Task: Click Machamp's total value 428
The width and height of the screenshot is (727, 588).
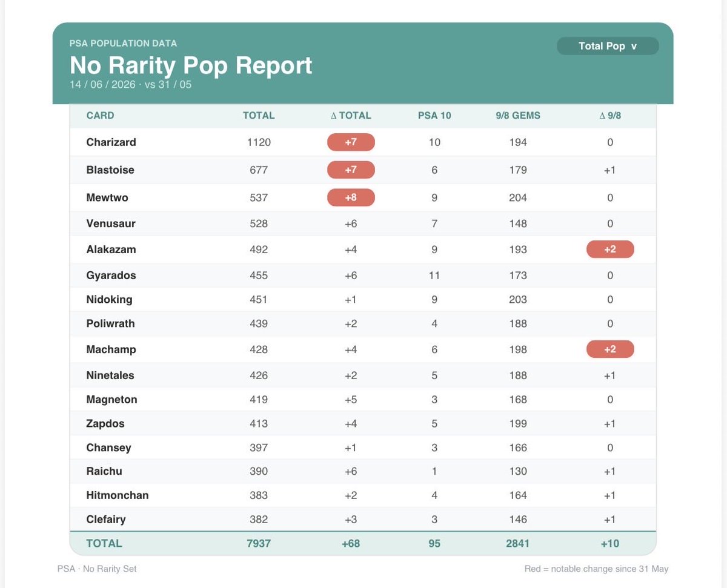Action: (x=259, y=349)
